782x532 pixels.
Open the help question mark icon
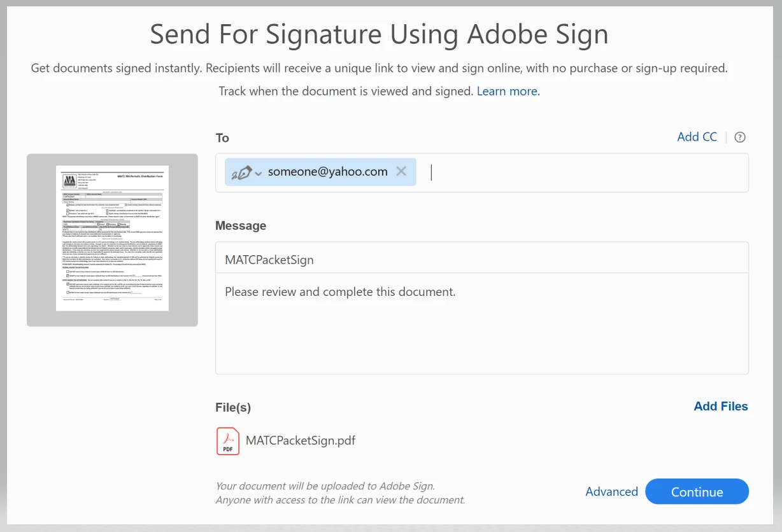[740, 137]
